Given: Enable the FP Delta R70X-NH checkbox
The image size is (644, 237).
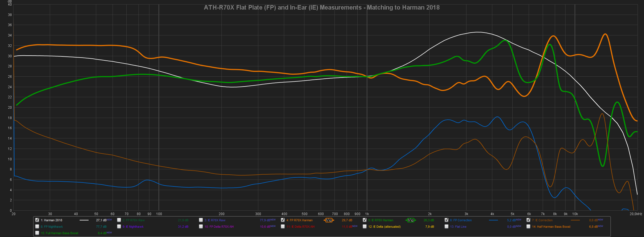Looking at the screenshot, I should click(x=201, y=226).
